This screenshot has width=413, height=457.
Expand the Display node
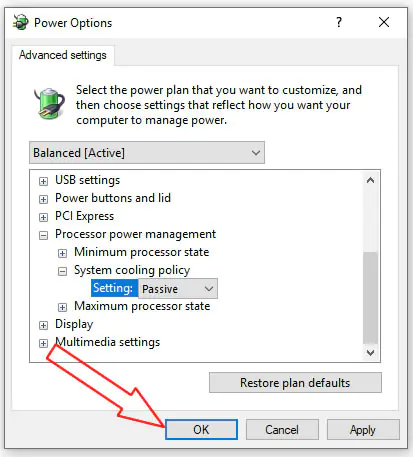click(43, 325)
